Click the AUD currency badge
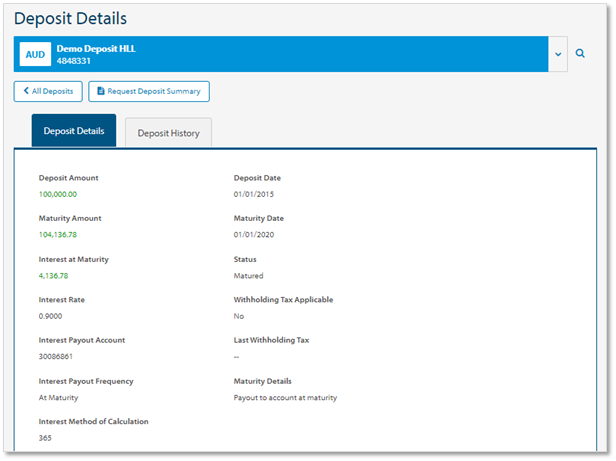Image resolution: width=616 pixels, height=461 pixels. pyautogui.click(x=35, y=54)
